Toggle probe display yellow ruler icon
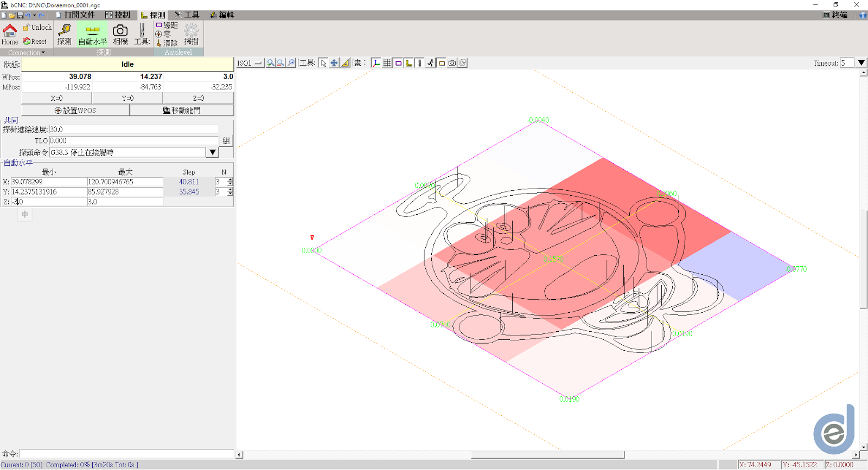Viewport: 868px width, 470px height. click(x=409, y=63)
